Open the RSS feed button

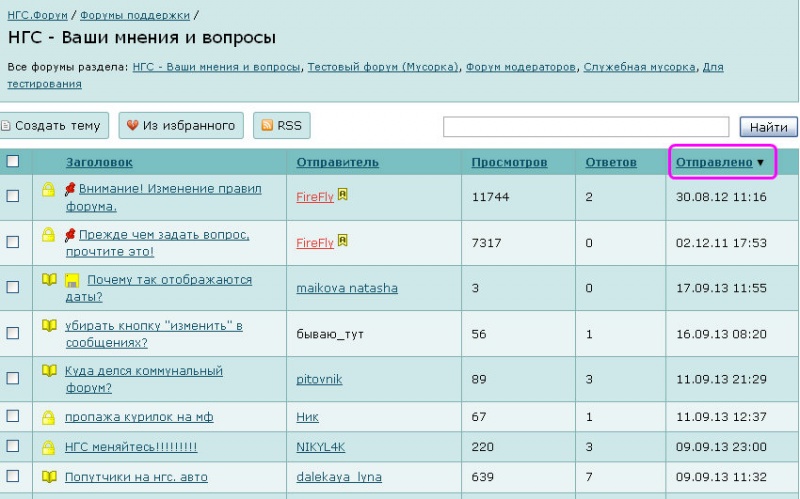click(x=281, y=125)
